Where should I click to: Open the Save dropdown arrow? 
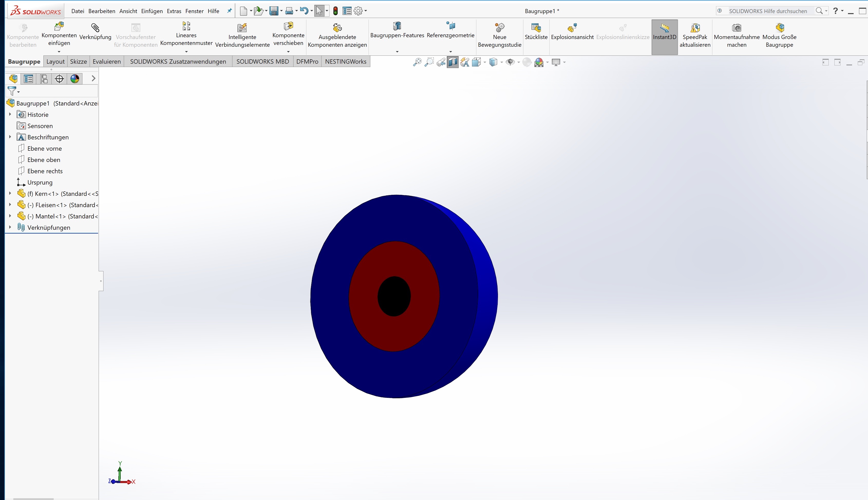click(x=281, y=11)
